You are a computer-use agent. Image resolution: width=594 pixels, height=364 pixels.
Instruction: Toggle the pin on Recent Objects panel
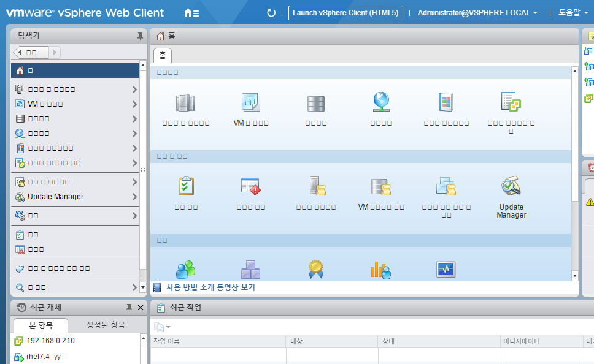click(x=129, y=308)
